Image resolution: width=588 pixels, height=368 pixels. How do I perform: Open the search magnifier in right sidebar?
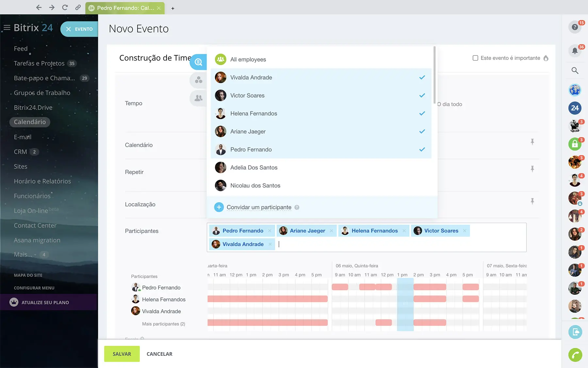click(x=575, y=71)
